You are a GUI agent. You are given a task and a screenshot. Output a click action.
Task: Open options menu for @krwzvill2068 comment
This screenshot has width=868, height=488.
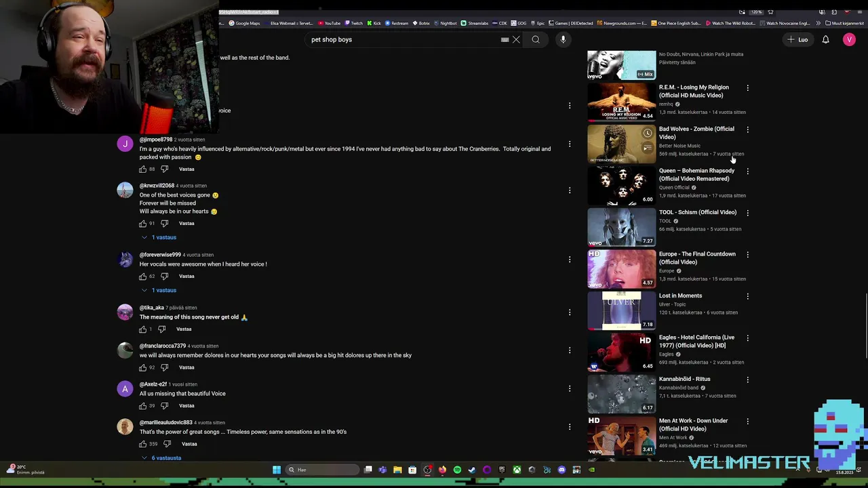point(570,190)
